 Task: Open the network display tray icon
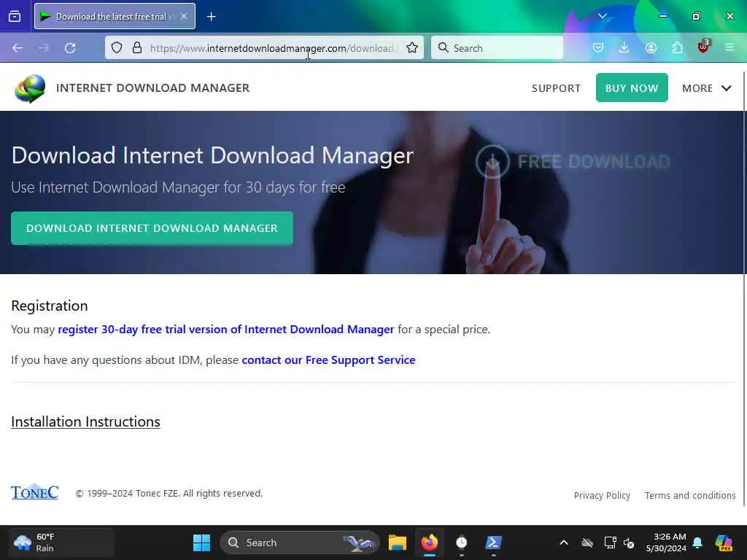(611, 542)
